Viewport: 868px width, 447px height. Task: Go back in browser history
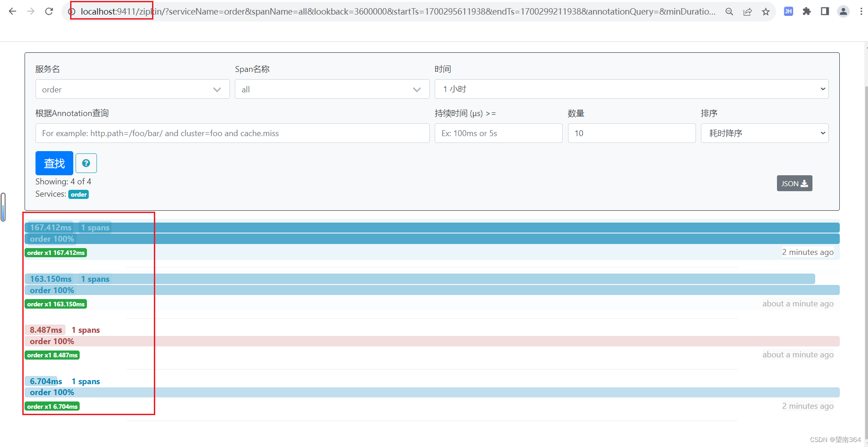tap(12, 11)
